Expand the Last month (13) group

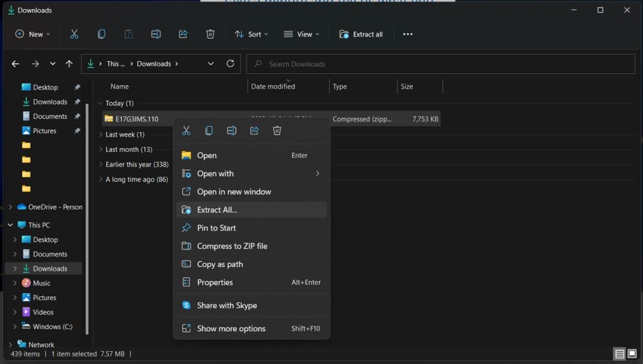click(x=100, y=149)
